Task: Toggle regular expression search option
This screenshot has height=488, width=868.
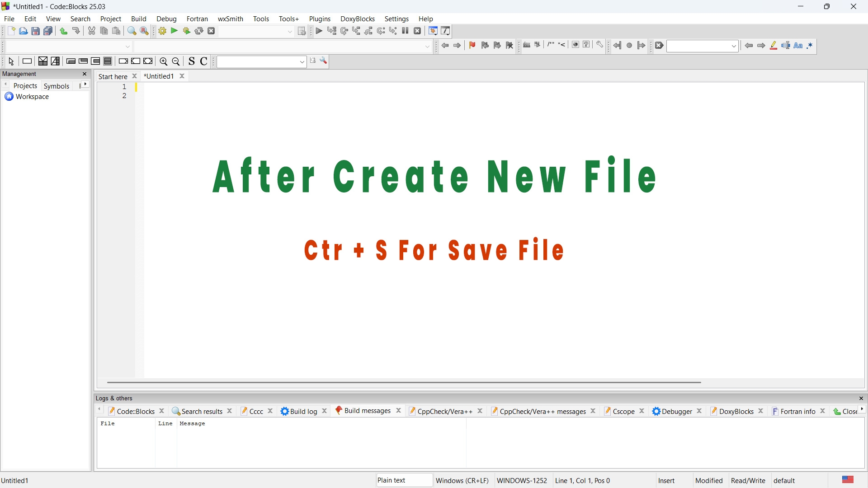Action: click(x=810, y=46)
